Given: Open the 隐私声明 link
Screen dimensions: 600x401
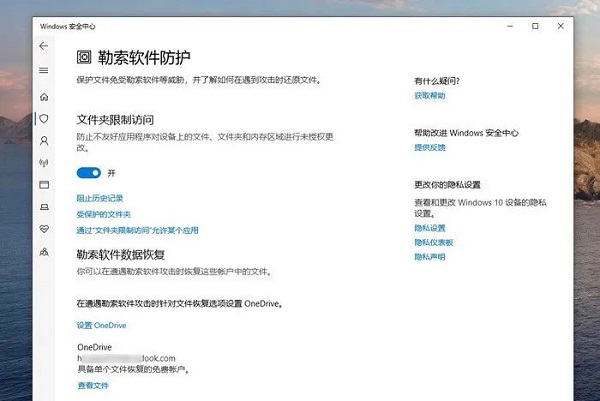Looking at the screenshot, I should 430,257.
